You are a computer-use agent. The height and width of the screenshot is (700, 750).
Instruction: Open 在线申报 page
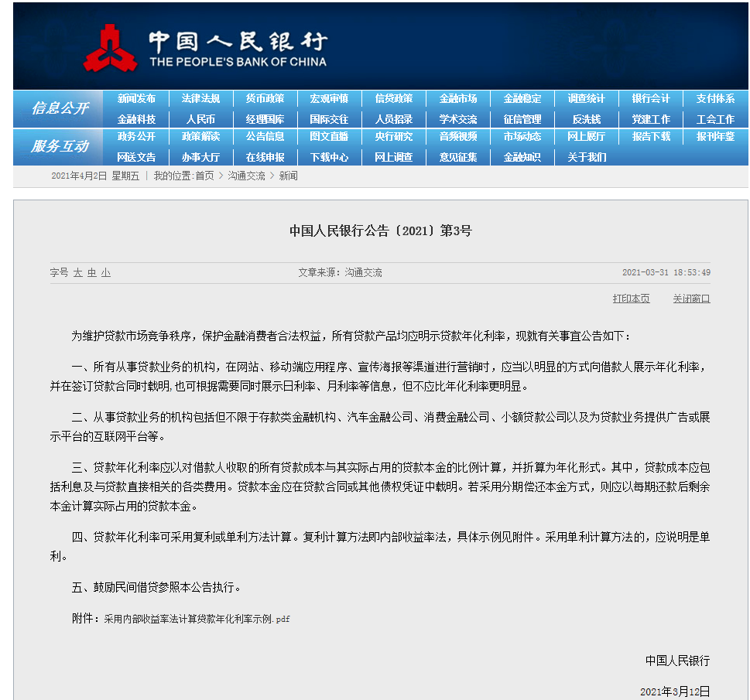pos(265,157)
